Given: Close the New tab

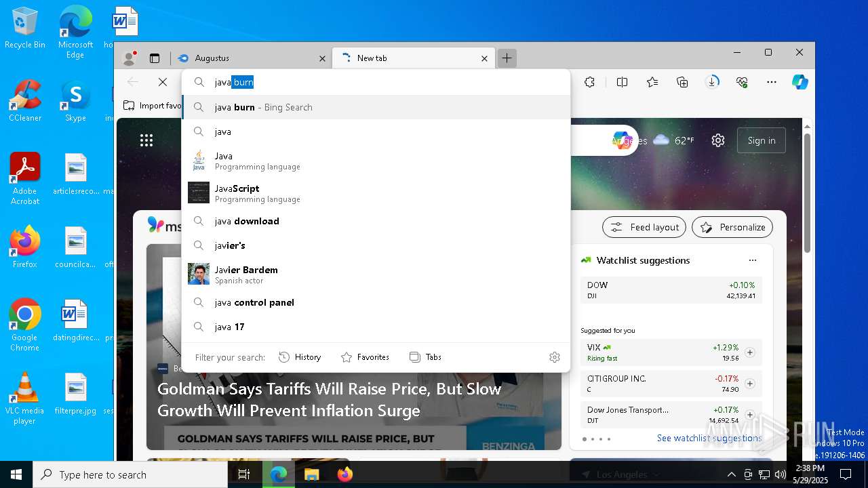Looking at the screenshot, I should point(484,59).
